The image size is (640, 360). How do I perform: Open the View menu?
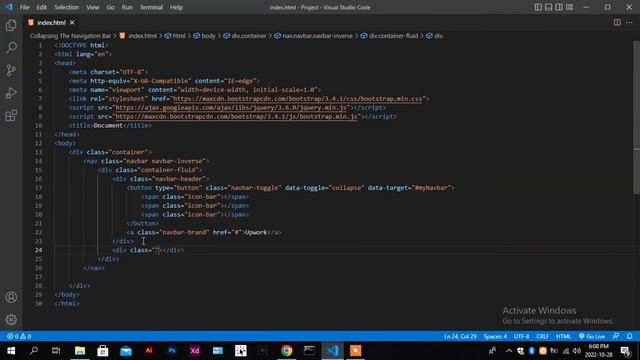pyautogui.click(x=93, y=7)
